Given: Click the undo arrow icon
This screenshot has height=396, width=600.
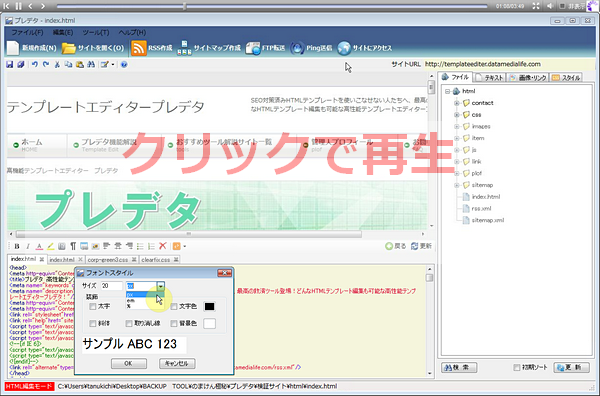Looking at the screenshot, I should (35, 64).
